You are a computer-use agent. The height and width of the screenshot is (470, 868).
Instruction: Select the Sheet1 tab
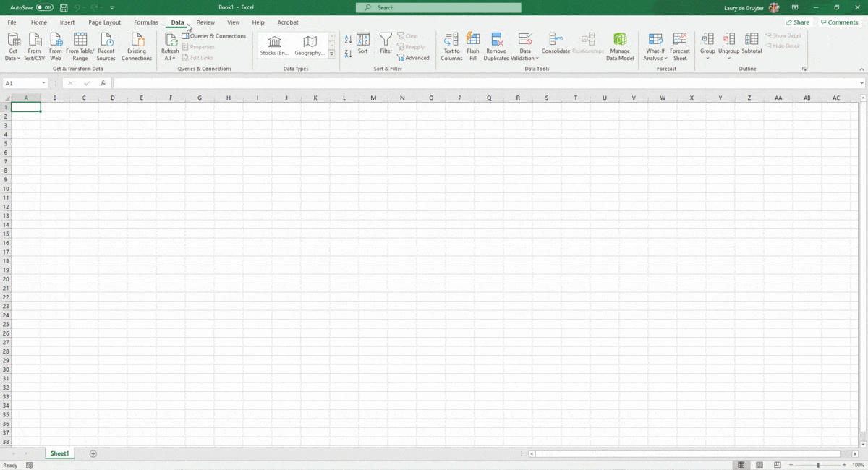pyautogui.click(x=60, y=453)
